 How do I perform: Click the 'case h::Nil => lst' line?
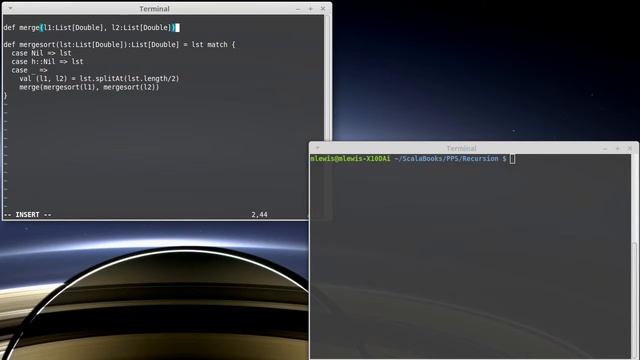[47, 62]
